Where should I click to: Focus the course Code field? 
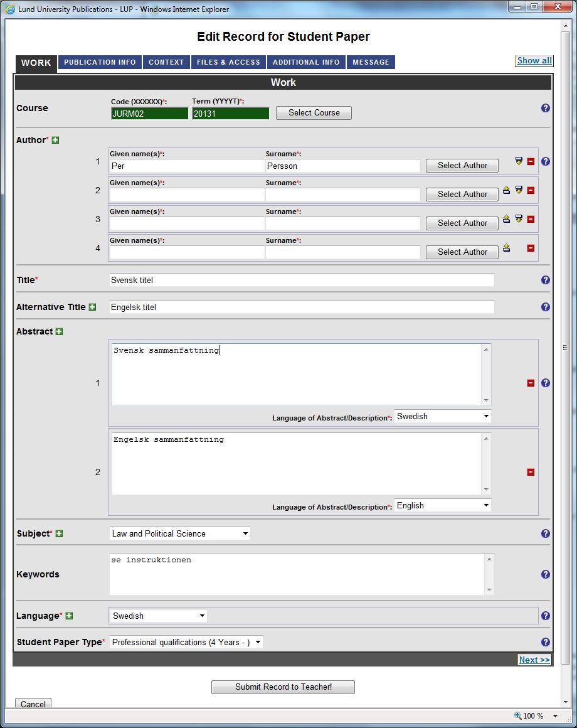tap(150, 114)
